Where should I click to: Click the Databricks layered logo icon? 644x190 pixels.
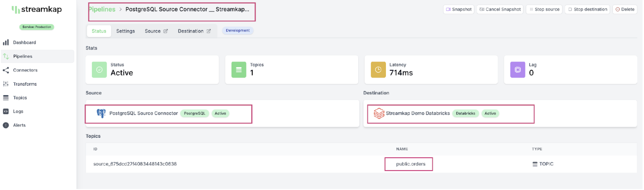pos(379,113)
